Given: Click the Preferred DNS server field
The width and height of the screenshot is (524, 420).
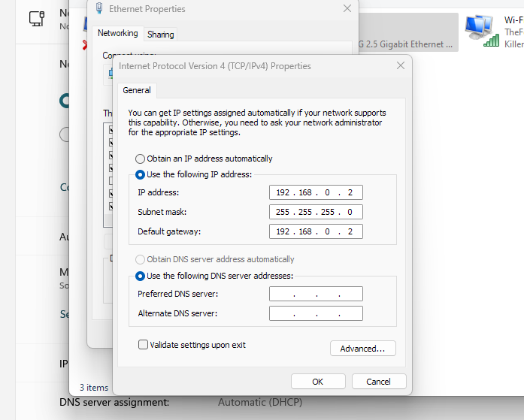Looking at the screenshot, I should (316, 294).
